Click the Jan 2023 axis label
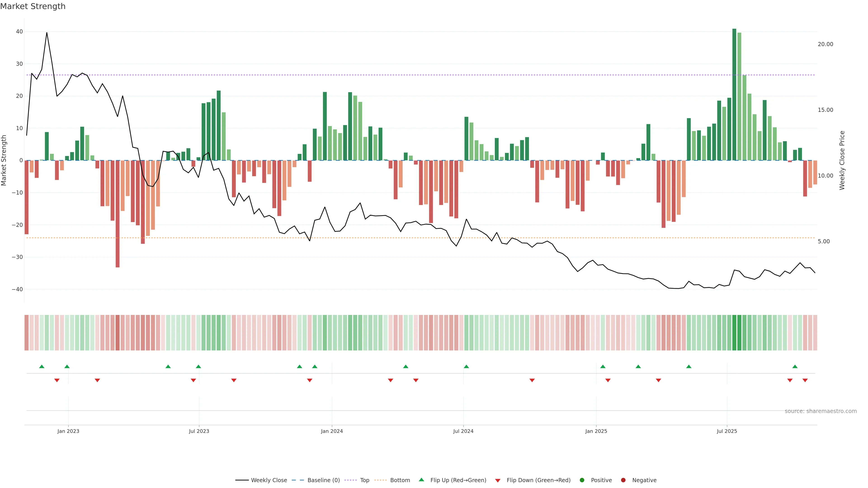Screen dimensions: 868x488 (x=68, y=431)
